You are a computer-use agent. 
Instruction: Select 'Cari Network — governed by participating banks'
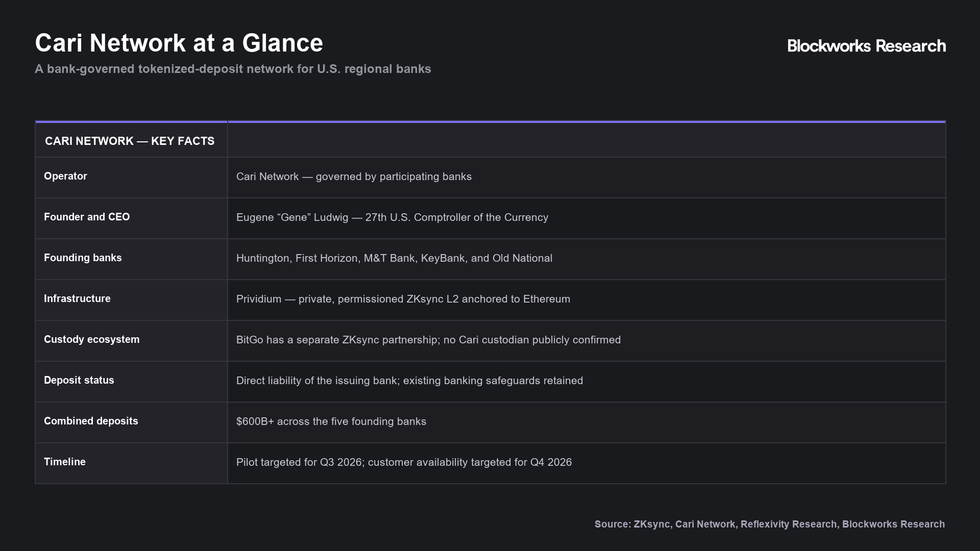354,177
